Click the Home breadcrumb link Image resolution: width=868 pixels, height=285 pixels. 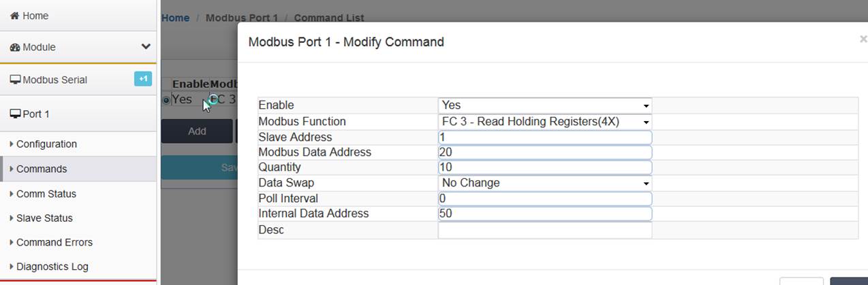pos(175,18)
